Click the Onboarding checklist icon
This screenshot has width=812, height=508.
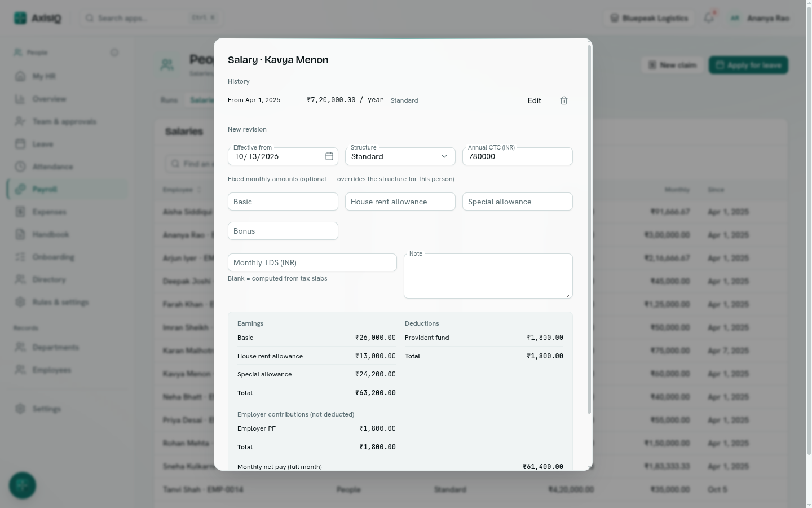pos(20,257)
